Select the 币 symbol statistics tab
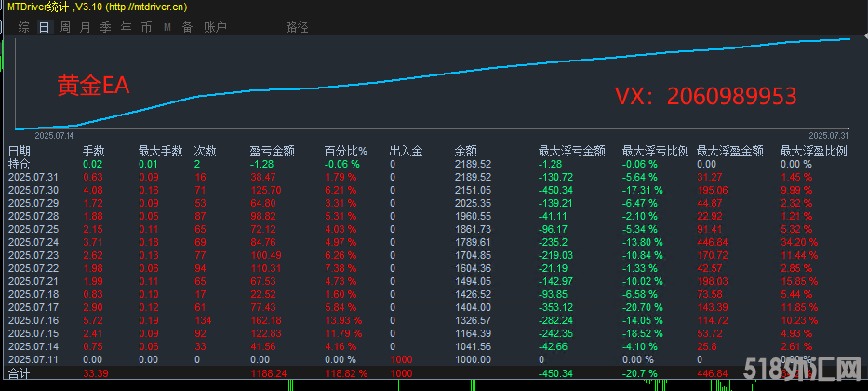The image size is (868, 391). click(x=146, y=28)
